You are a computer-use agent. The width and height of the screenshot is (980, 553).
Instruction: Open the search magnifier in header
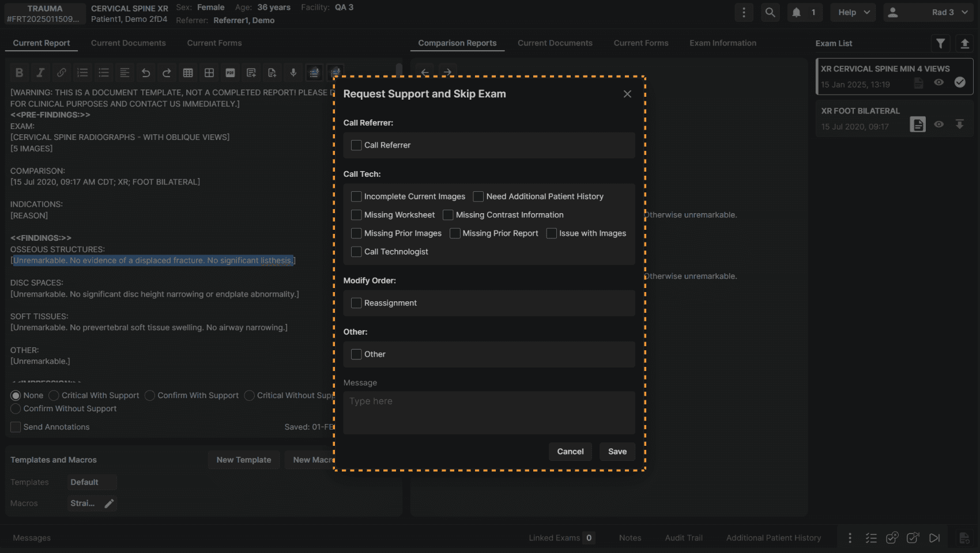pos(770,12)
